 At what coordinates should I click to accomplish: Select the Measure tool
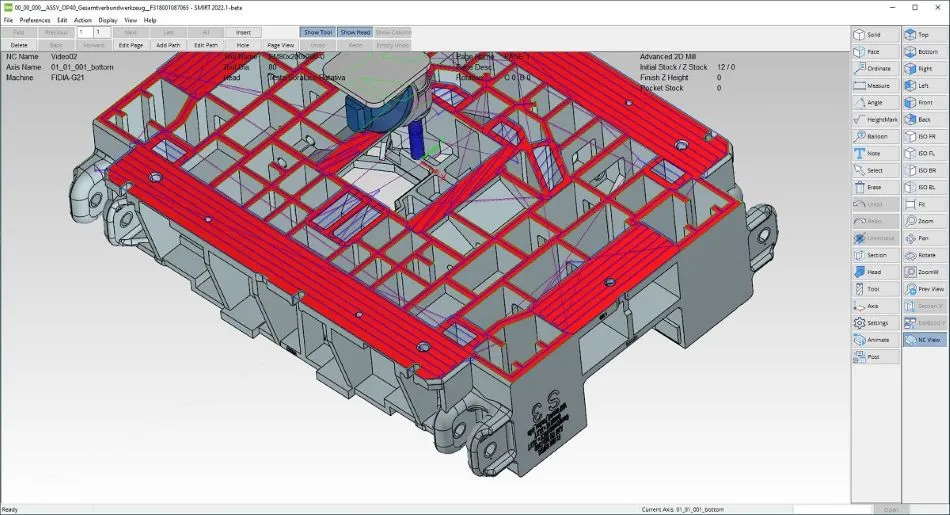[x=875, y=86]
